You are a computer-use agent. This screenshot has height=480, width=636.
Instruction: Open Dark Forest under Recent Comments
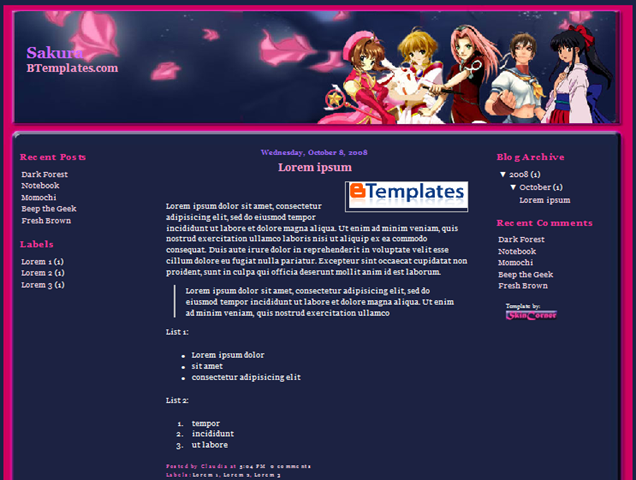pos(521,239)
